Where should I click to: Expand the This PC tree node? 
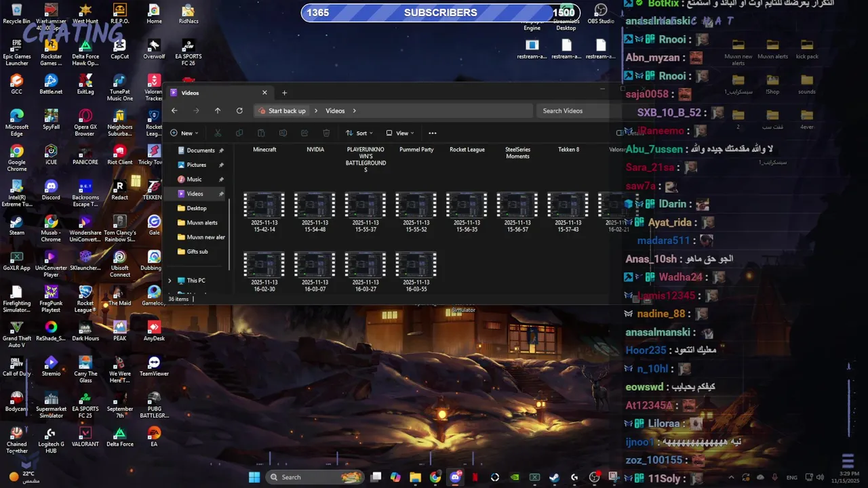pyautogui.click(x=170, y=281)
